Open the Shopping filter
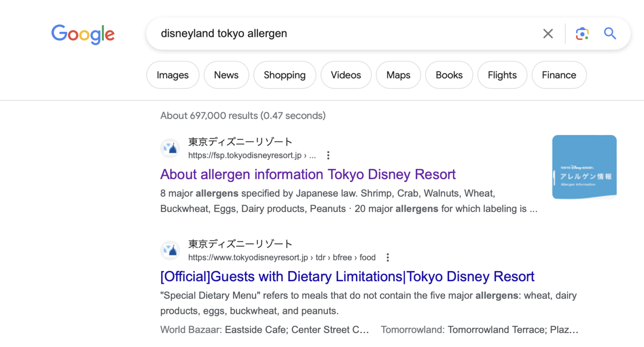The width and height of the screenshot is (644, 347). pyautogui.click(x=285, y=75)
